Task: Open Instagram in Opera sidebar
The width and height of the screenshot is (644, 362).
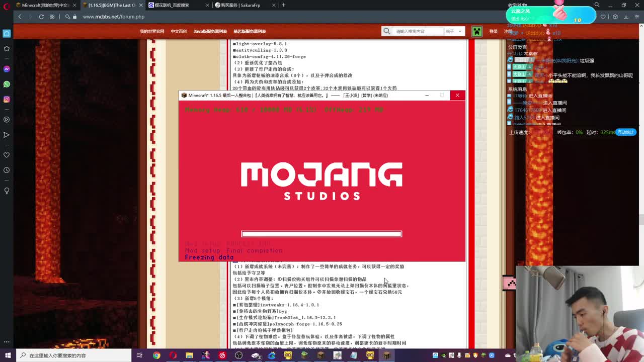Action: [x=7, y=99]
